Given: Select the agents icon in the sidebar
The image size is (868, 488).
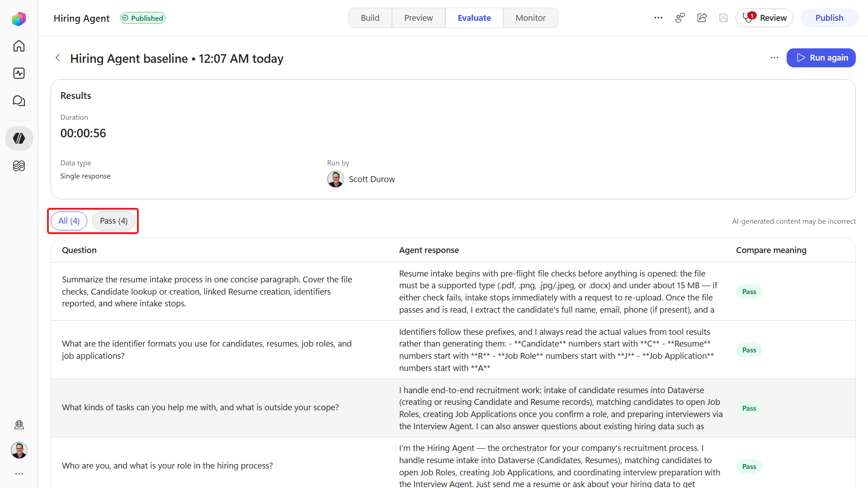Looking at the screenshot, I should 19,138.
